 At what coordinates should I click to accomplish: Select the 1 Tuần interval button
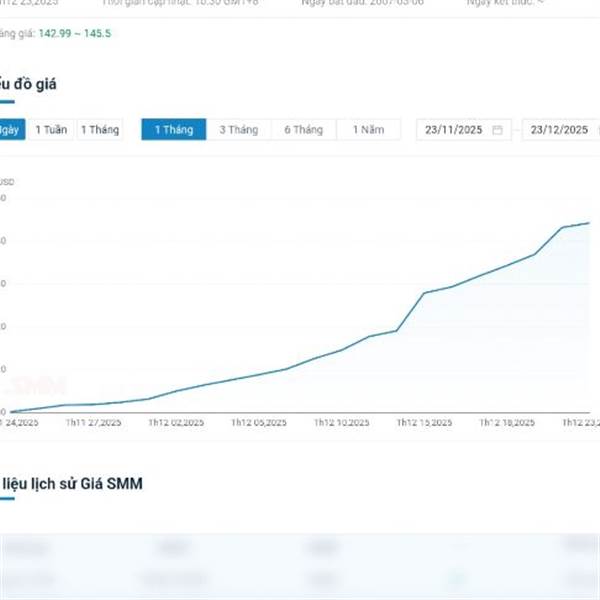click(x=51, y=130)
